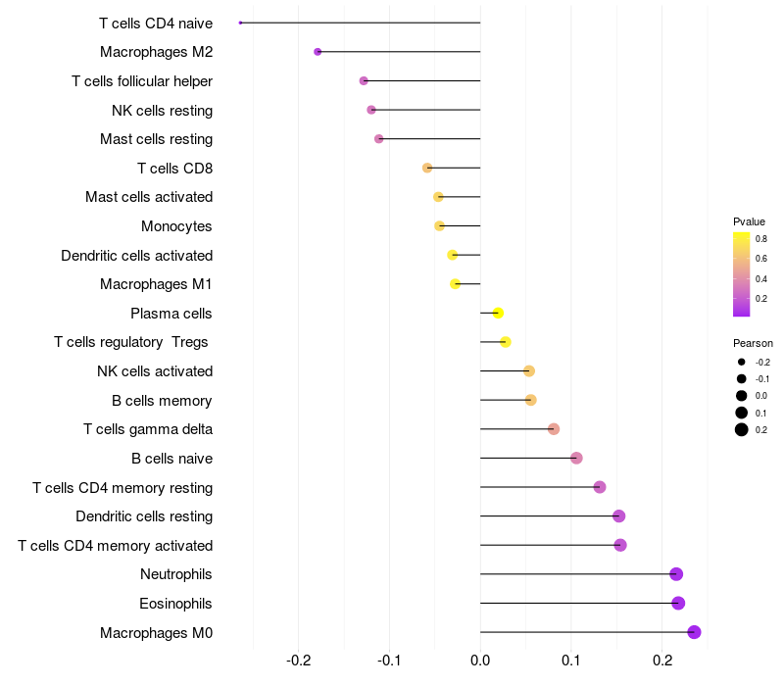Select the Neutrophils data point

pyautogui.click(x=676, y=574)
